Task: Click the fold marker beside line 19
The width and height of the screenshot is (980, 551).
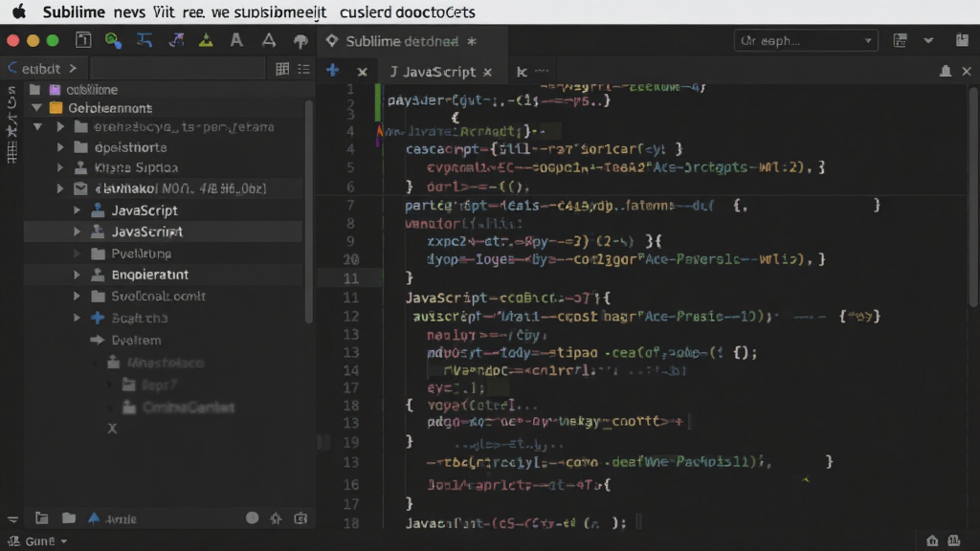Action: pos(323,442)
